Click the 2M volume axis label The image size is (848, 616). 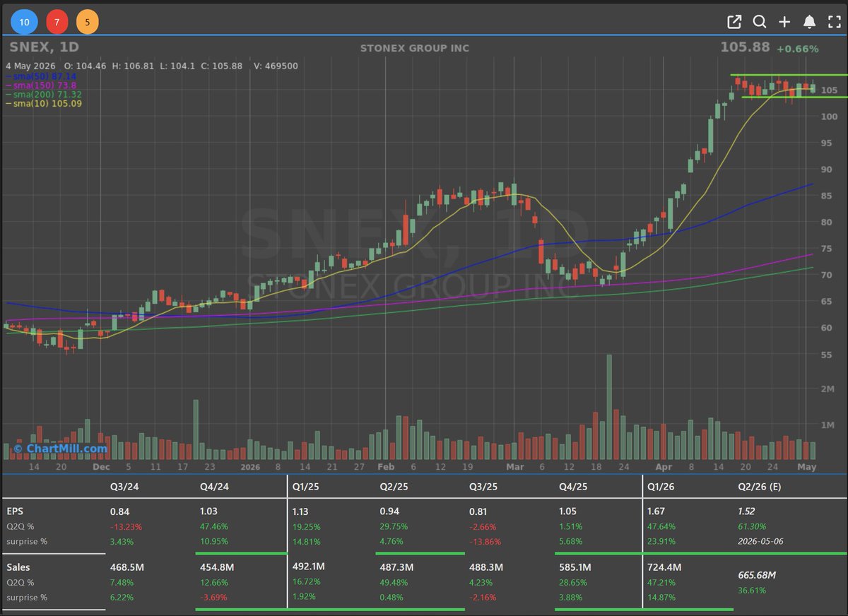click(x=828, y=389)
